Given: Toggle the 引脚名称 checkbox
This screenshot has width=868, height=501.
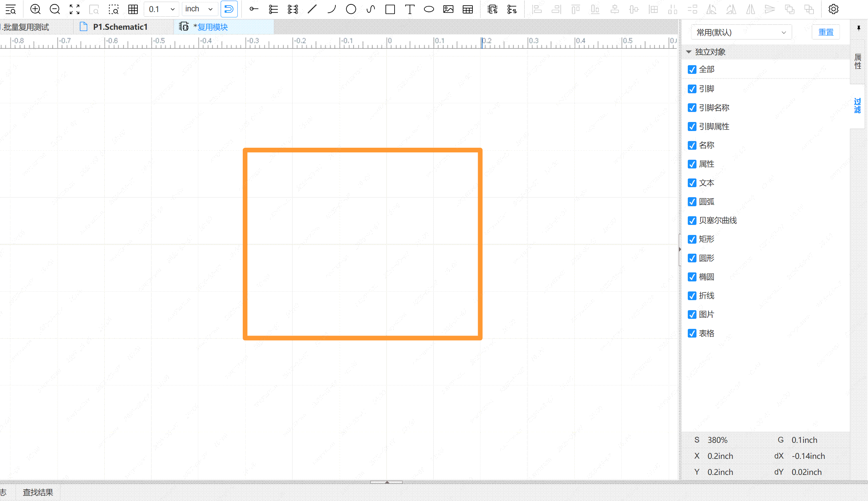Looking at the screenshot, I should [692, 108].
